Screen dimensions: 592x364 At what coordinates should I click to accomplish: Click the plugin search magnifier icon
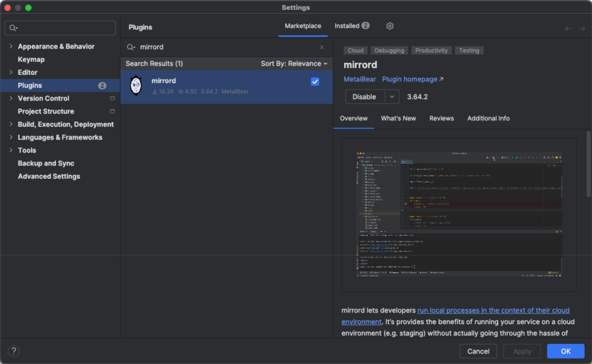(131, 47)
